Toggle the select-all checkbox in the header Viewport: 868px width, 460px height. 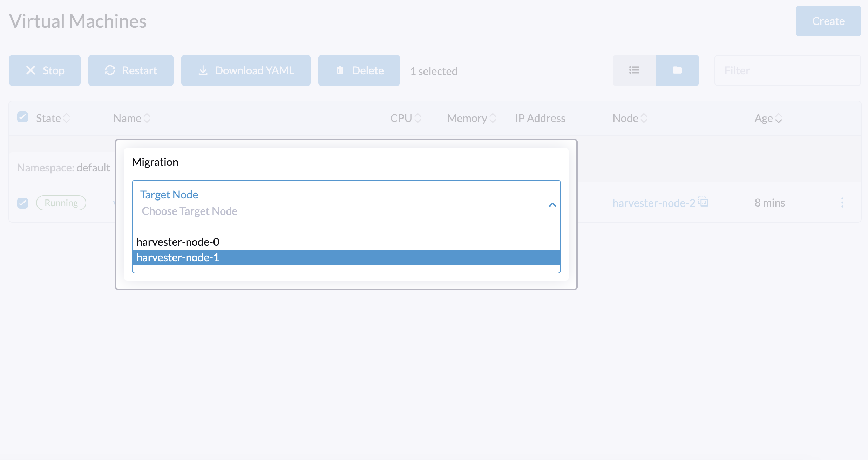(x=22, y=117)
